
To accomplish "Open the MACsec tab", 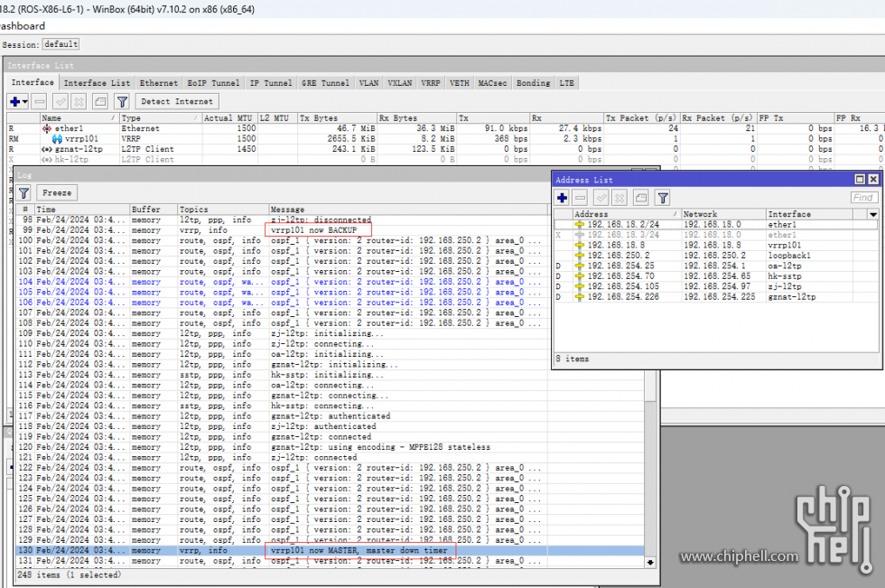I will (492, 83).
